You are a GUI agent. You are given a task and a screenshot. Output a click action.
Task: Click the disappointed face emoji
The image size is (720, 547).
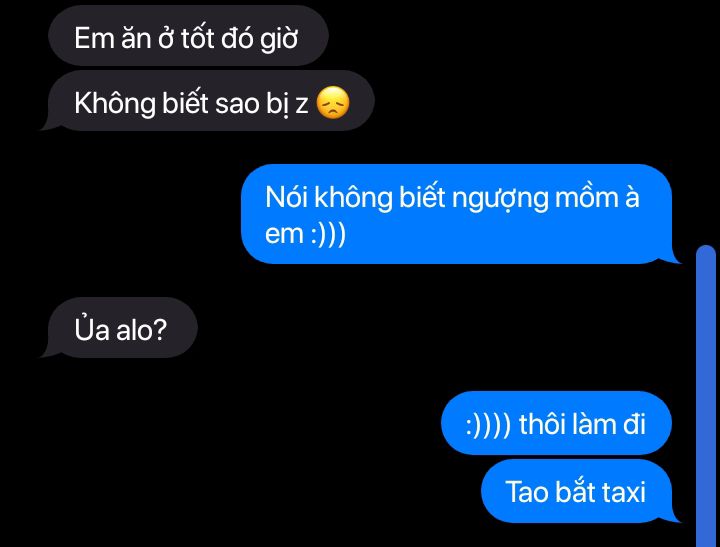pos(333,102)
